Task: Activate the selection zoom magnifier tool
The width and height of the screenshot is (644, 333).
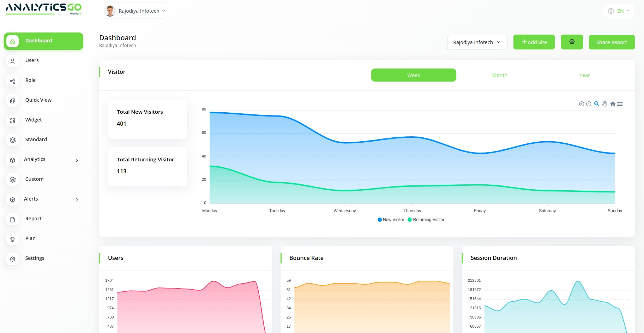Action: (x=597, y=104)
